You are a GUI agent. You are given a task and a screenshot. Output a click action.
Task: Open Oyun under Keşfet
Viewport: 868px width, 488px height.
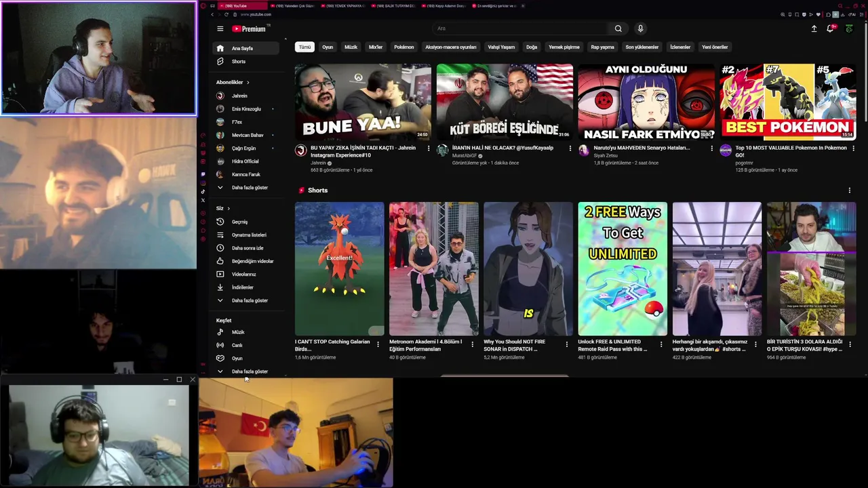click(246, 358)
